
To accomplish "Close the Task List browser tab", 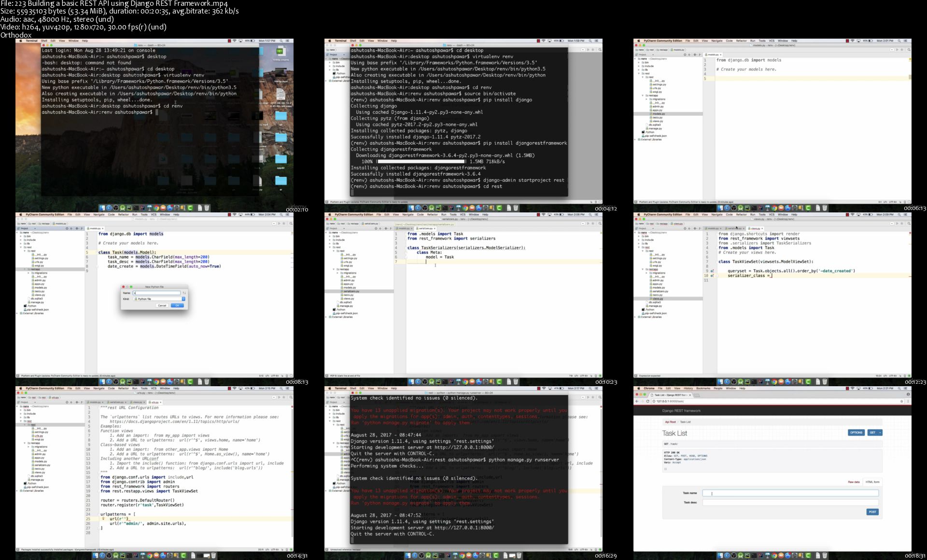I will point(690,395).
